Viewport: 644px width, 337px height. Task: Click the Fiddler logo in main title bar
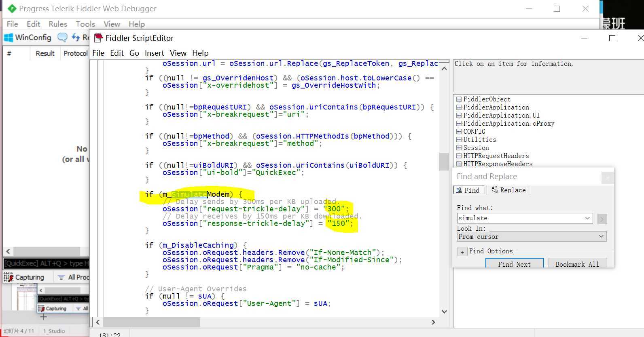(x=12, y=8)
